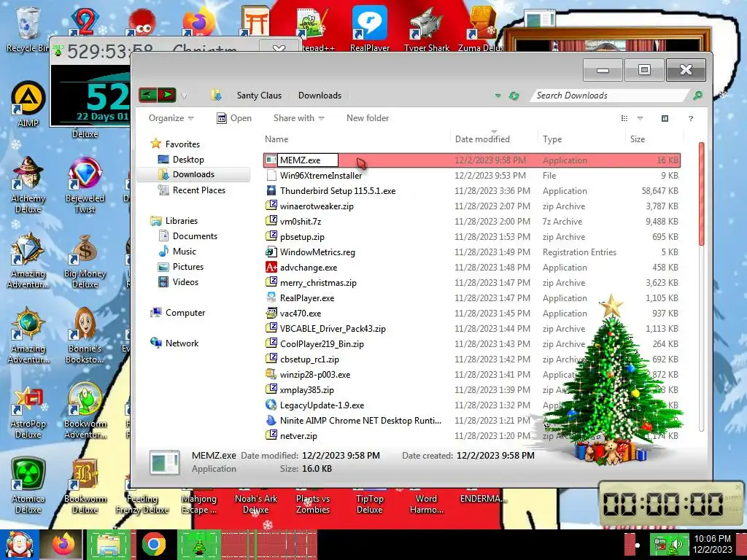747x560 pixels.
Task: Select Downloads in navigation pane
Action: click(x=193, y=174)
